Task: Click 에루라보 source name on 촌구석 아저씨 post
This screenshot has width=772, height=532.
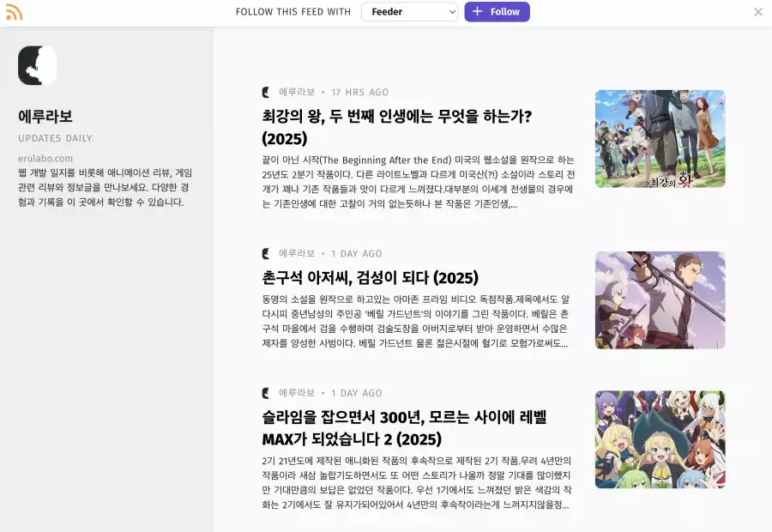Action: 297,254
